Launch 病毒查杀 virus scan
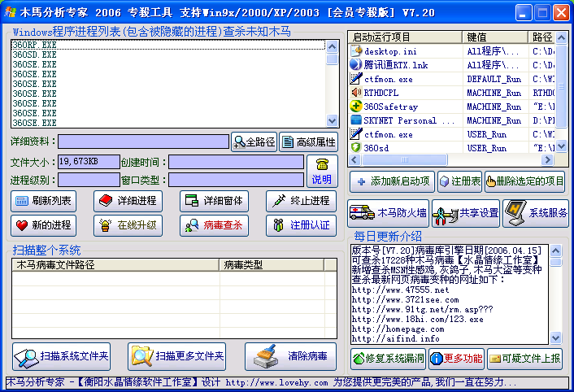 coord(214,225)
